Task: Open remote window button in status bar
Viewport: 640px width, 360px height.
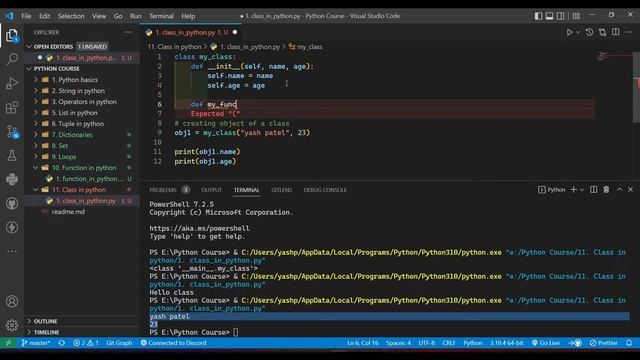Action: [x=9, y=343]
